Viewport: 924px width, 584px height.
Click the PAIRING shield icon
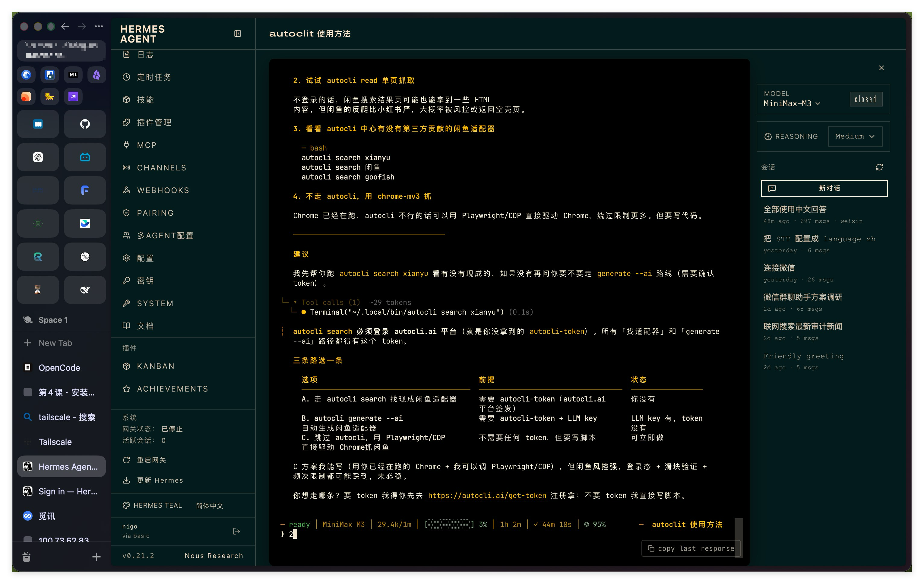126,213
